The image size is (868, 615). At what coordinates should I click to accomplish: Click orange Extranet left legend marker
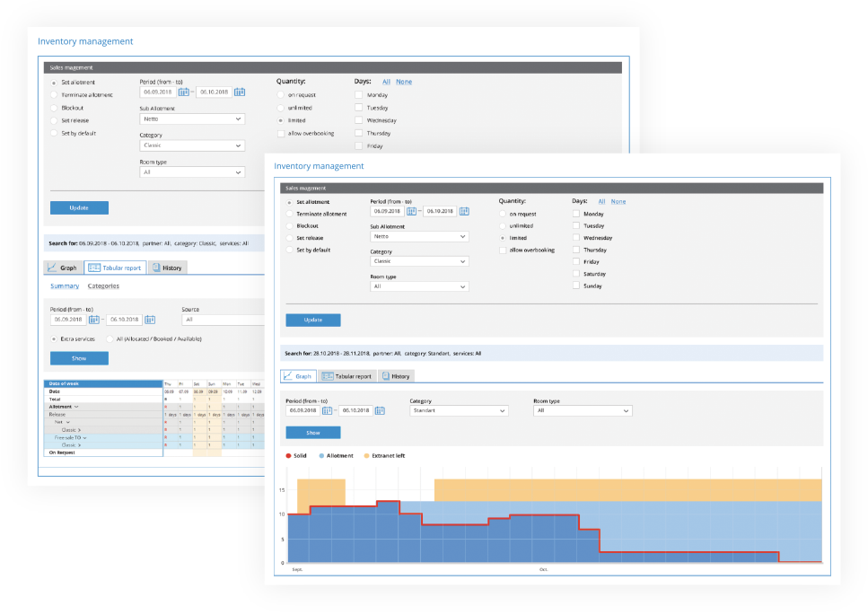pos(366,456)
